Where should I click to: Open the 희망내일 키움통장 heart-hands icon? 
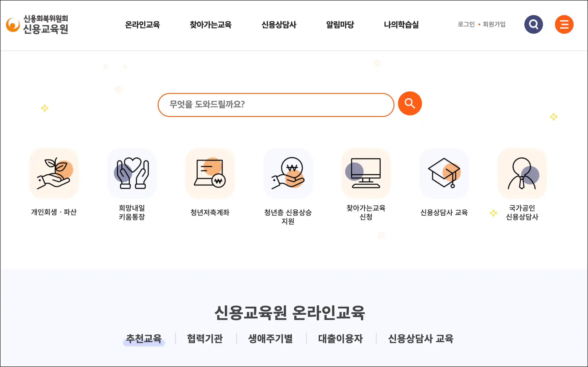click(x=132, y=173)
